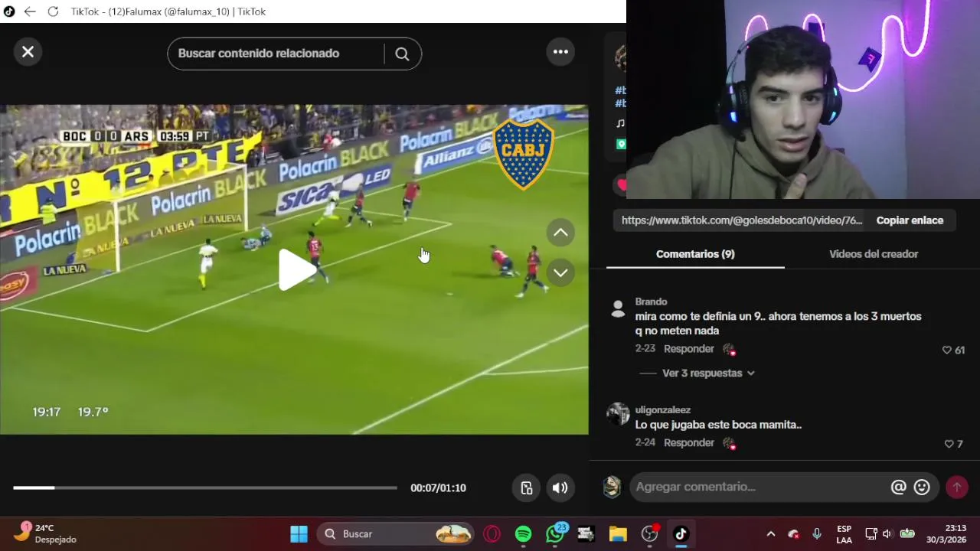Click the '2-24' comment date
Viewport: 980px width, 551px height.
pyautogui.click(x=645, y=442)
